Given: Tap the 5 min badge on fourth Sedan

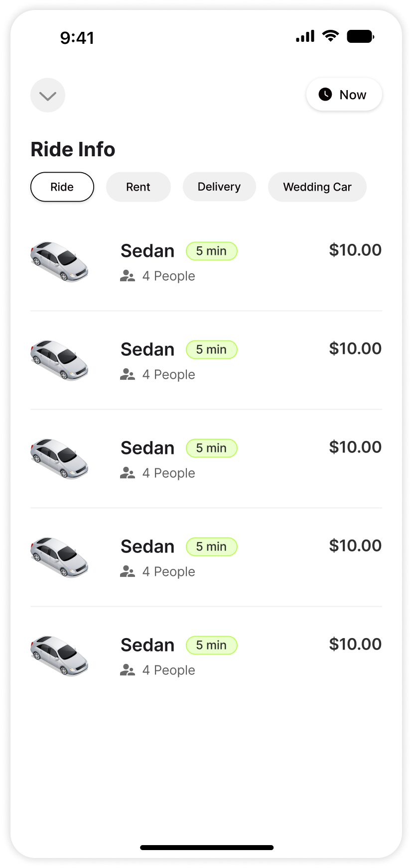Looking at the screenshot, I should 212,547.
